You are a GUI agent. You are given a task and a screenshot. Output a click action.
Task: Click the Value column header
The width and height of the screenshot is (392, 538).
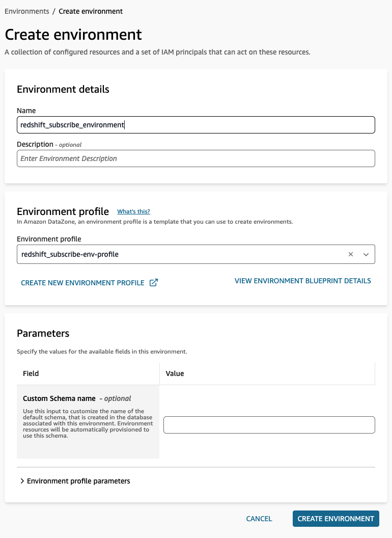[x=175, y=373]
